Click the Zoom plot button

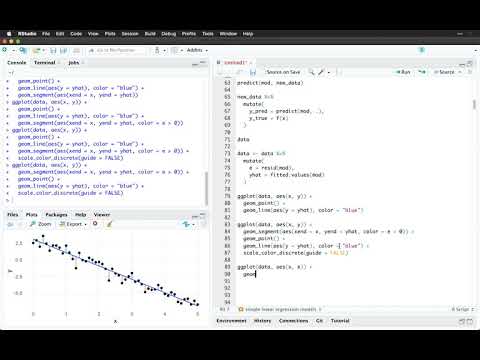(41, 224)
